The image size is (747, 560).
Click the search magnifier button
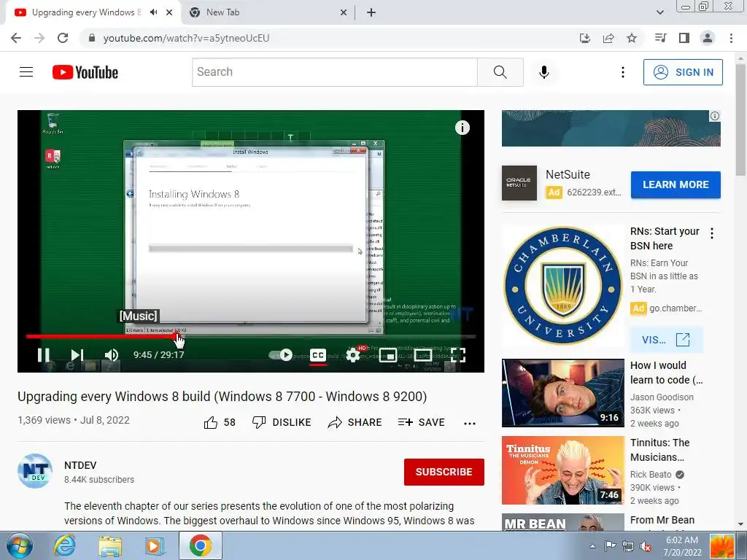500,72
